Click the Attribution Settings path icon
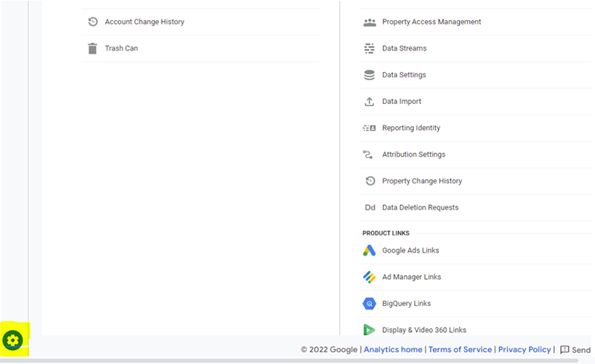The width and height of the screenshot is (595, 364). [367, 155]
